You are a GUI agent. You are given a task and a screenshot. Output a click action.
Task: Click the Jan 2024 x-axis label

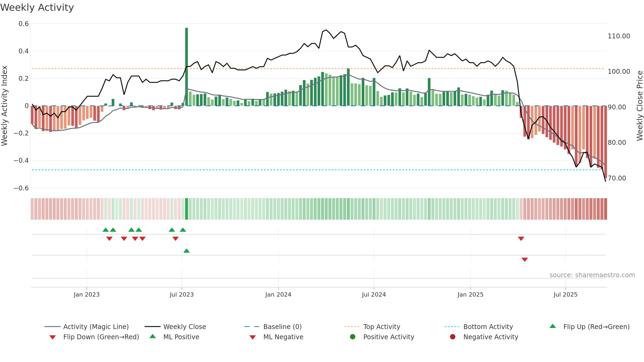click(x=278, y=294)
